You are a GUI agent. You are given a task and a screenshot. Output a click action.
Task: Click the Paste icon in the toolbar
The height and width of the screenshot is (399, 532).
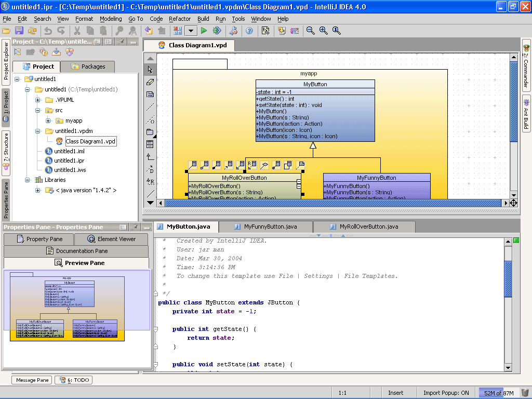click(x=102, y=31)
